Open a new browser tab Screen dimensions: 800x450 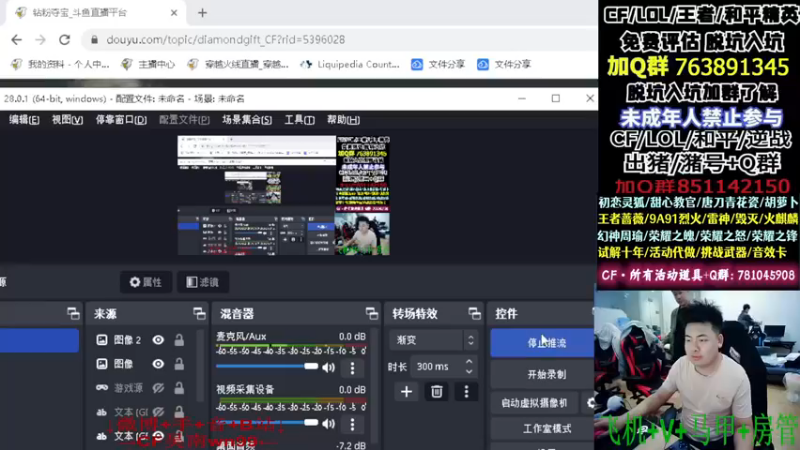203,13
